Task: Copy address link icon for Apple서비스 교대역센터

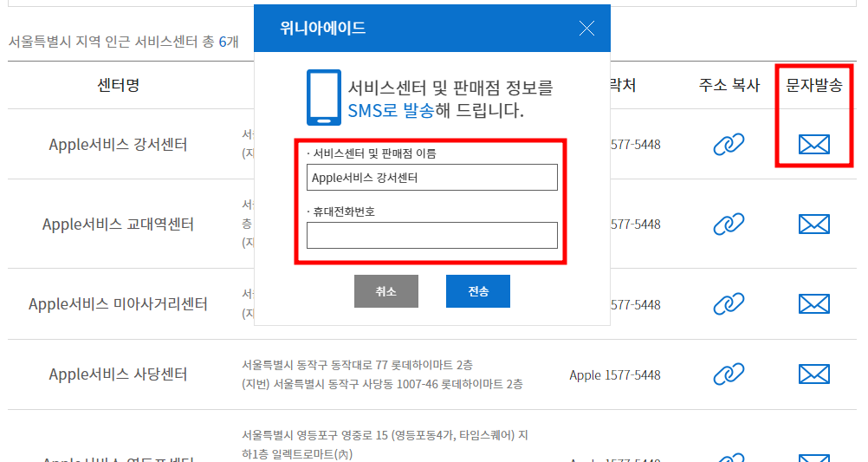Action: [729, 224]
